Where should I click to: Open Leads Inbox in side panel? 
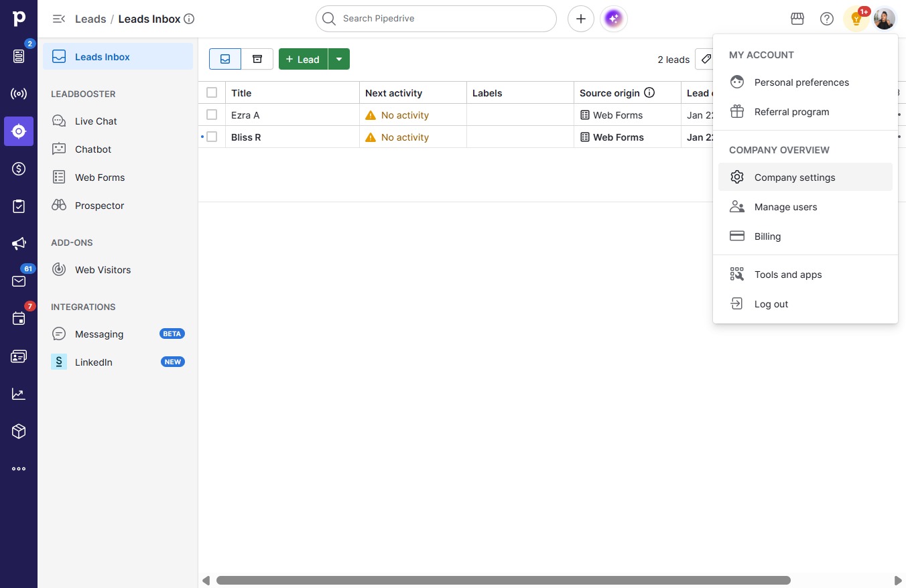click(x=118, y=57)
